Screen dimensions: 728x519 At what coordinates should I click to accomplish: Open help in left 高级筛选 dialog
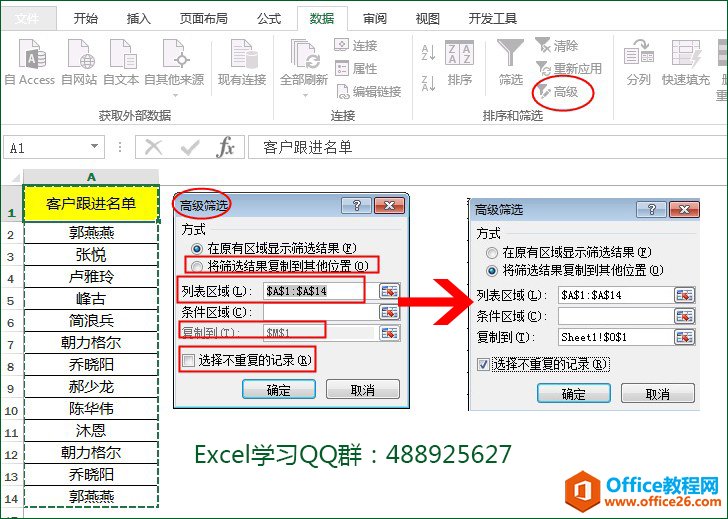point(357,205)
